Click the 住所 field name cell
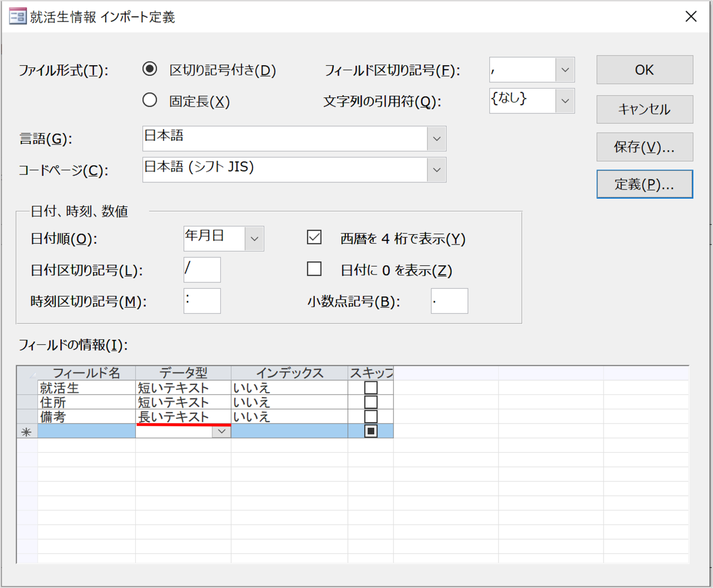713x588 pixels. (87, 402)
